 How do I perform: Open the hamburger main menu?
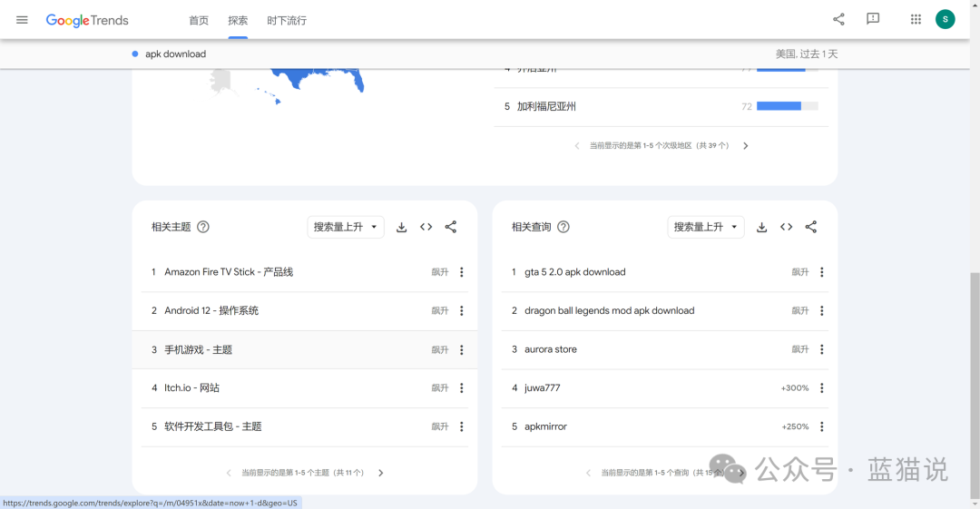[22, 20]
